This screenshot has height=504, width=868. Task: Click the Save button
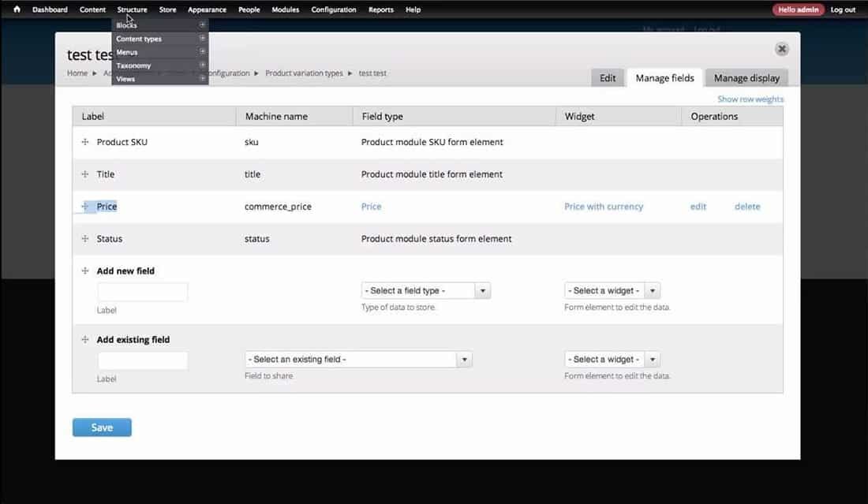tap(102, 427)
